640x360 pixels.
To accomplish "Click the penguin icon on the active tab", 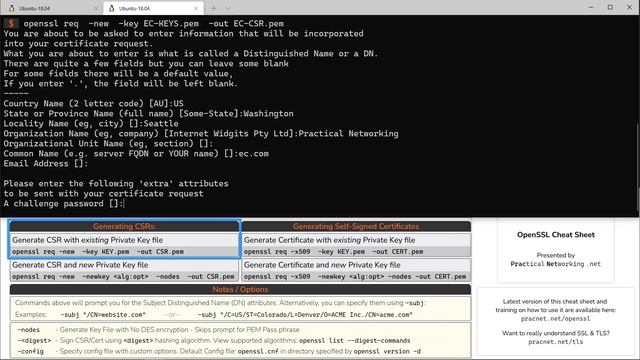I will (111, 8).
